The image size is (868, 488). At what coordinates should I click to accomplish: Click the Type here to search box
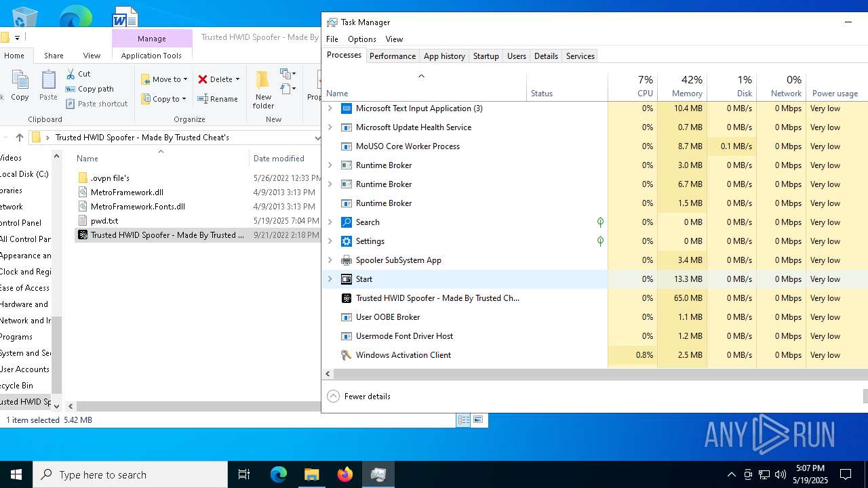click(130, 474)
